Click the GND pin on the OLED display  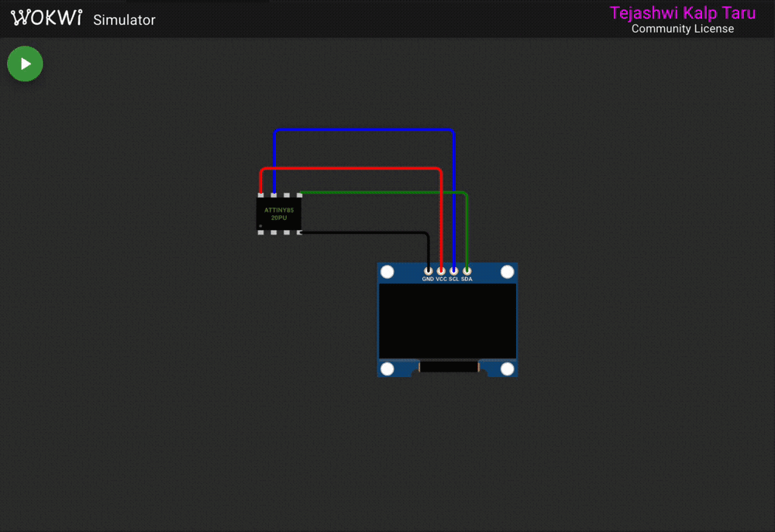click(x=428, y=271)
